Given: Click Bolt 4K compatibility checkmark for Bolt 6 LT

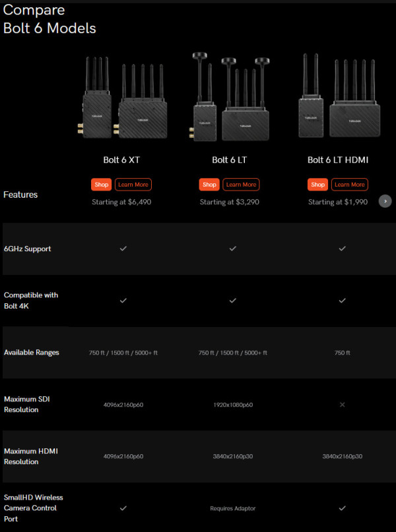Looking at the screenshot, I should click(x=232, y=301).
